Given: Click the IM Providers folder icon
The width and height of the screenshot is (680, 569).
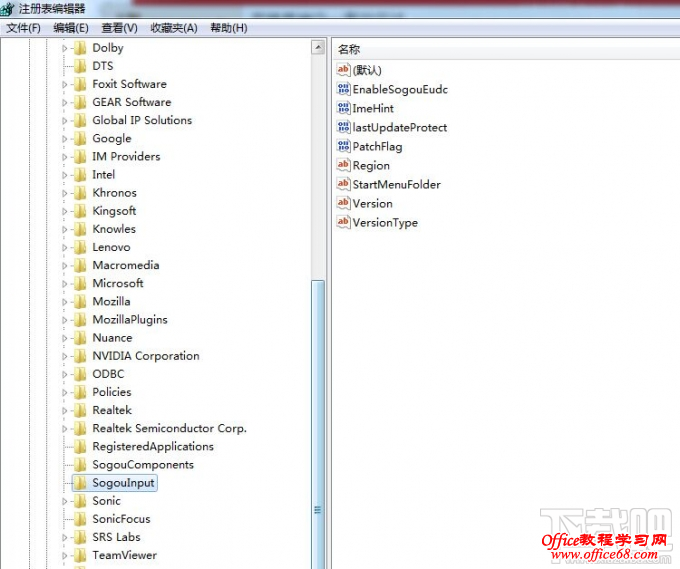Looking at the screenshot, I should click(80, 157).
